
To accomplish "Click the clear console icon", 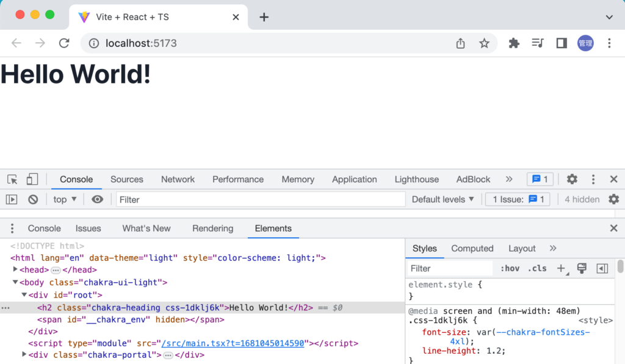I will pos(33,199).
